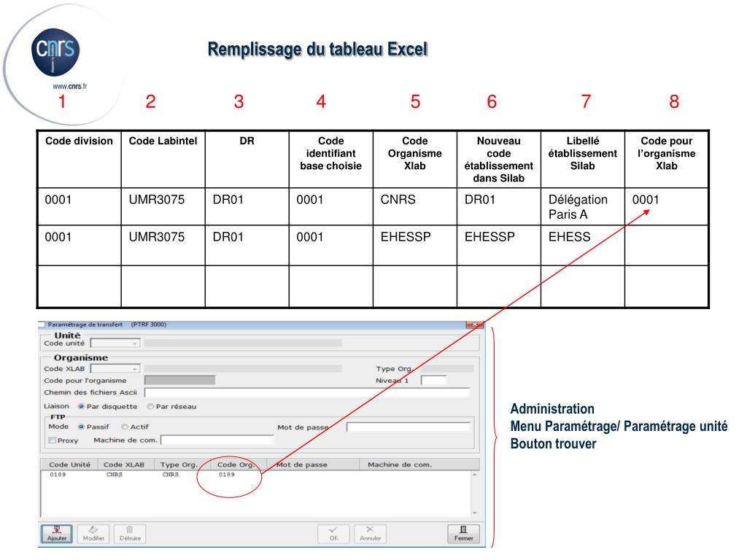The height and width of the screenshot is (560, 747).
Task: Click the www.cnrs.fr link
Action: [69, 86]
